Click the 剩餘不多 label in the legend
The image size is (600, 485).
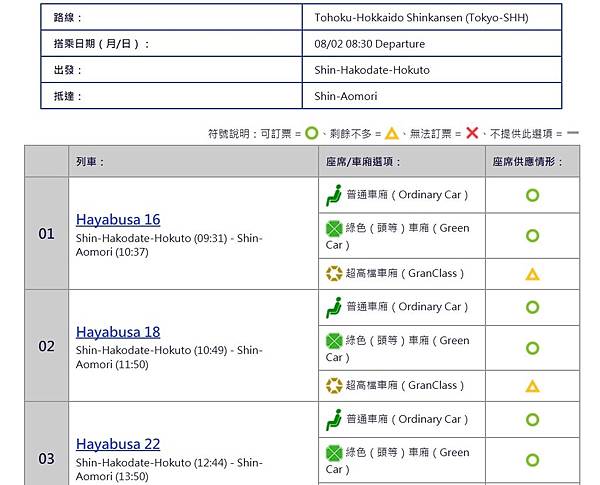351,134
